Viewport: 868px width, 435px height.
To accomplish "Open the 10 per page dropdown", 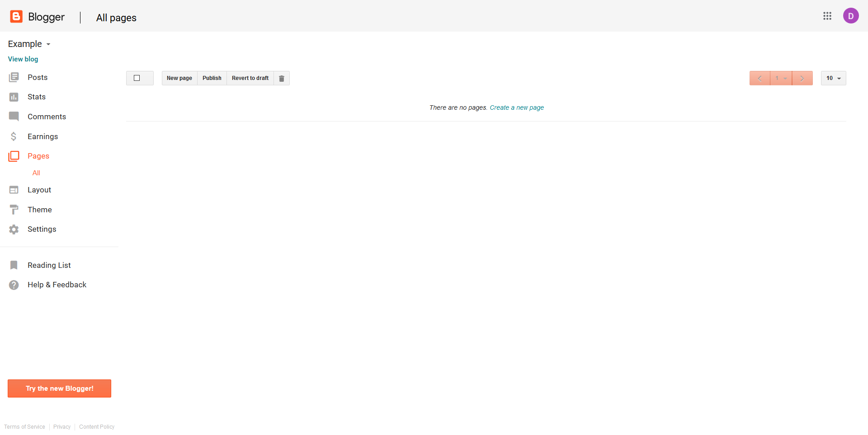I will point(834,78).
